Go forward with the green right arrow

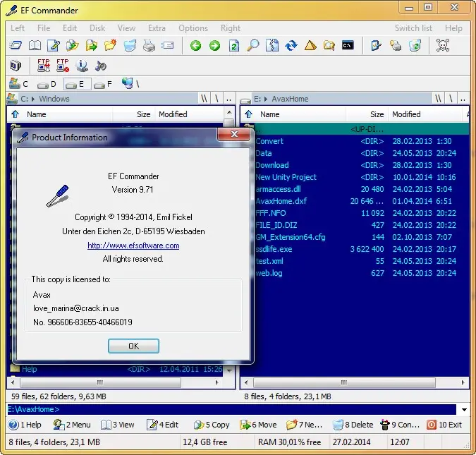point(214,46)
